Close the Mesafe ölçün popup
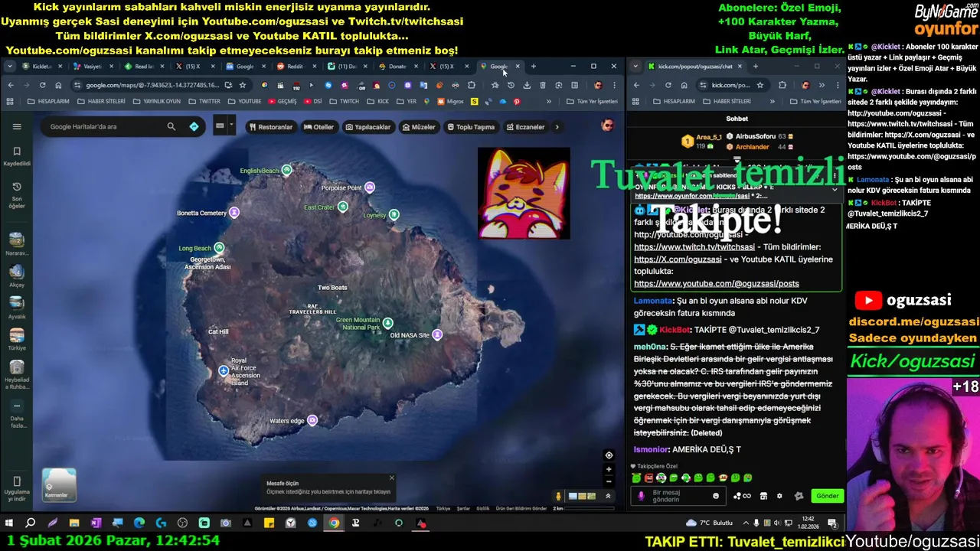The image size is (980, 551). (x=391, y=478)
